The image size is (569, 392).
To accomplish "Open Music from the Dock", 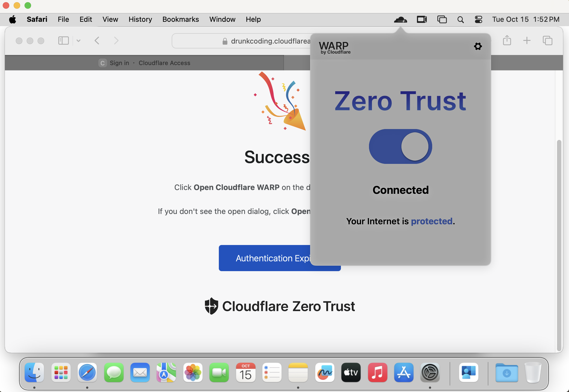I will pyautogui.click(x=377, y=372).
